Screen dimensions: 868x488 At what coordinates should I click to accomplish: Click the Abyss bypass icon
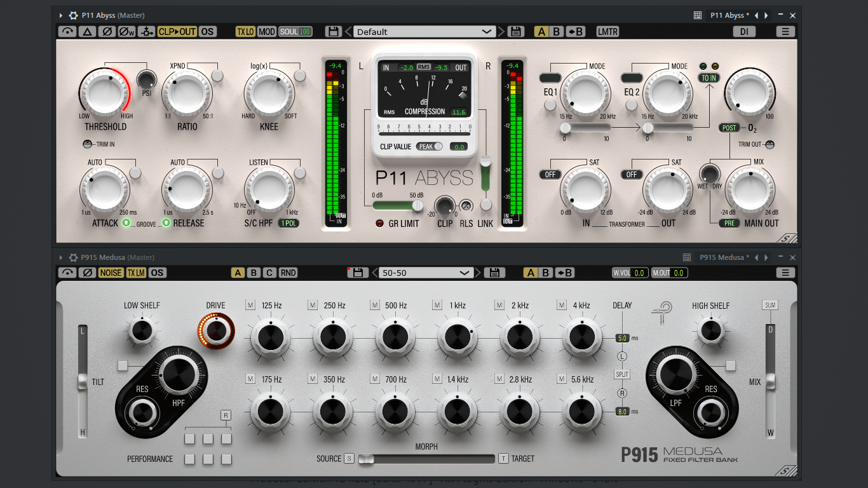(67, 31)
